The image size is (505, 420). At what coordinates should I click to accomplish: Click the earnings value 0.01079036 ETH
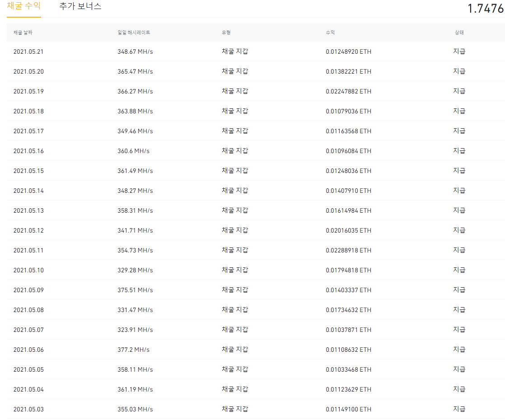point(348,111)
